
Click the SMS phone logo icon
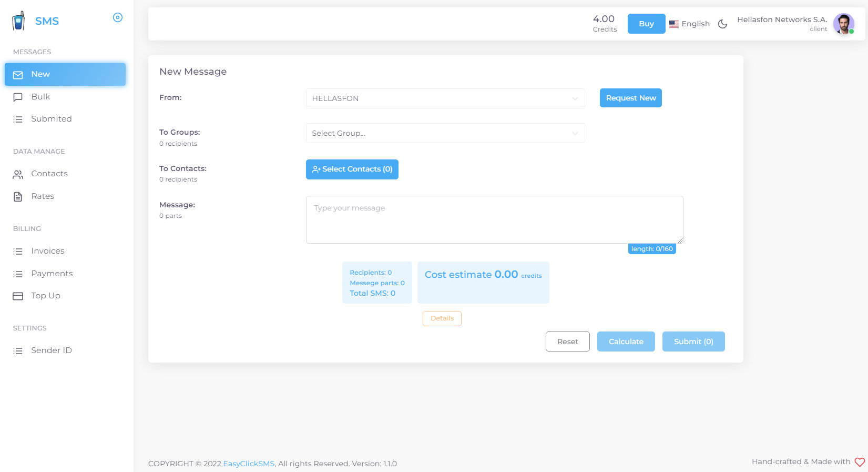[x=18, y=21]
